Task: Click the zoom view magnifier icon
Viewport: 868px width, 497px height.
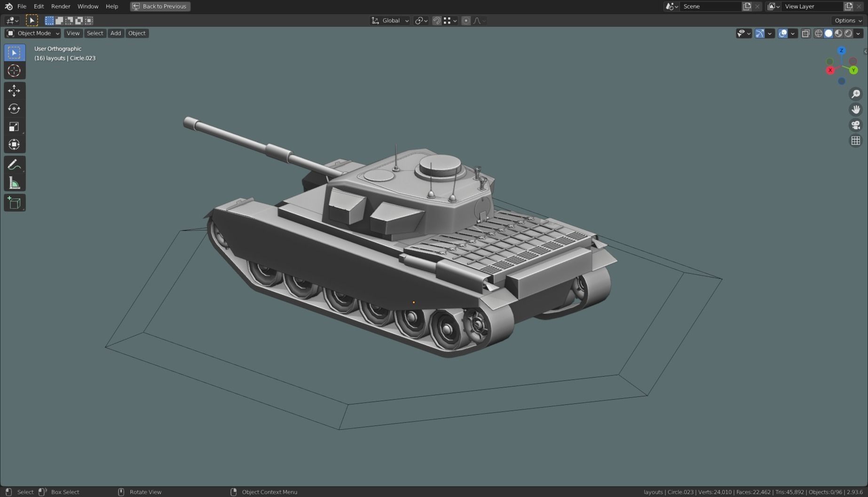Action: [x=856, y=94]
